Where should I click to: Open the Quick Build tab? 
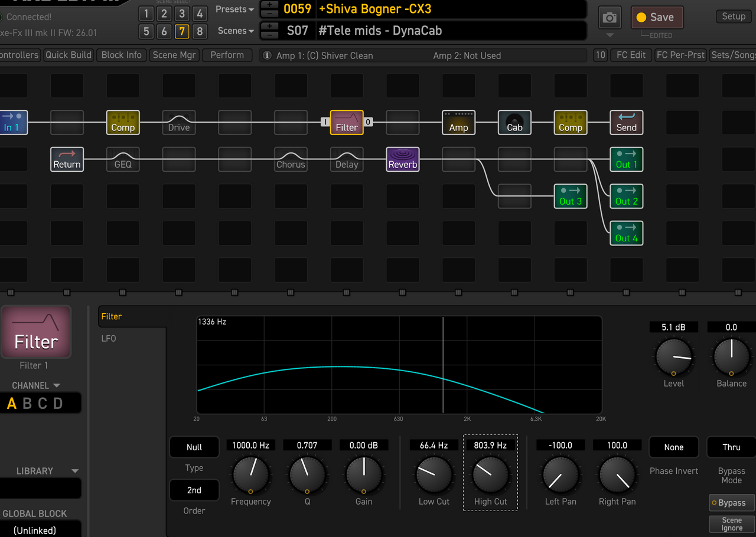pyautogui.click(x=69, y=55)
